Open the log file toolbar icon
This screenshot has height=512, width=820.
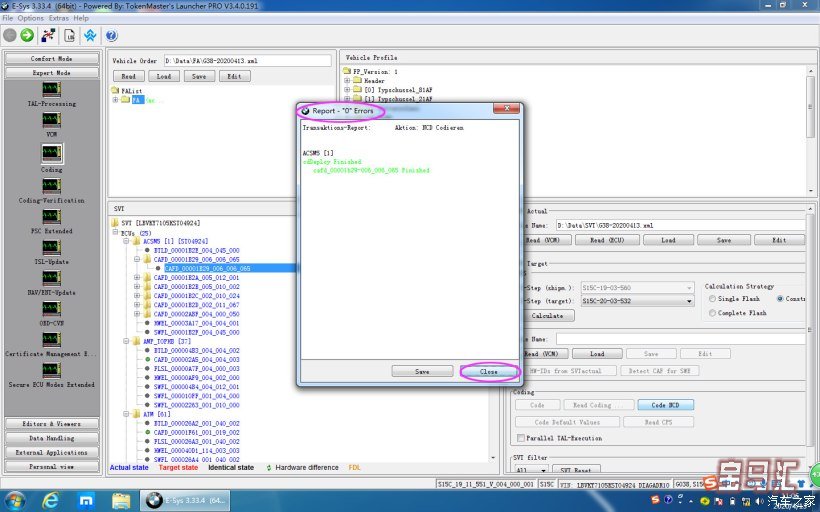[x=70, y=35]
